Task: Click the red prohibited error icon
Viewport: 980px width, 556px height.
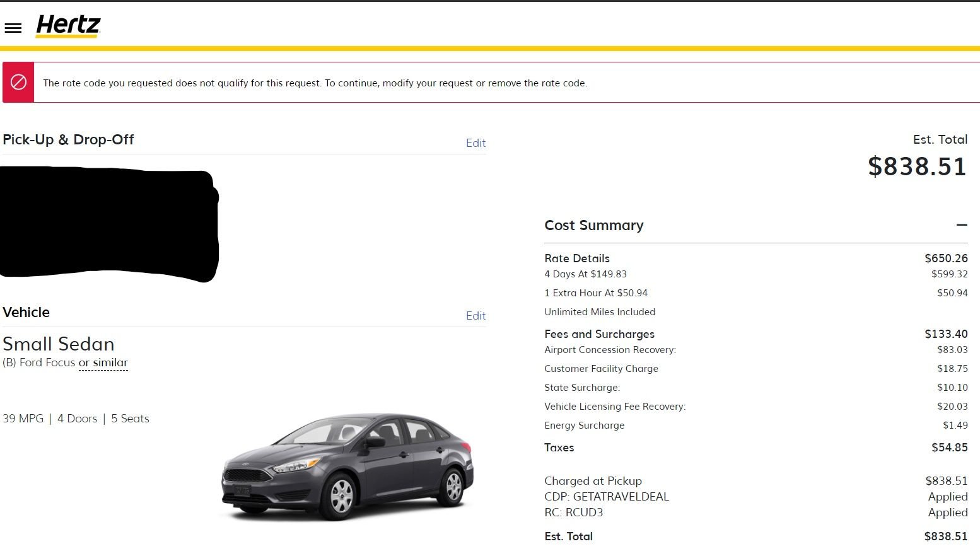Action: (x=18, y=82)
